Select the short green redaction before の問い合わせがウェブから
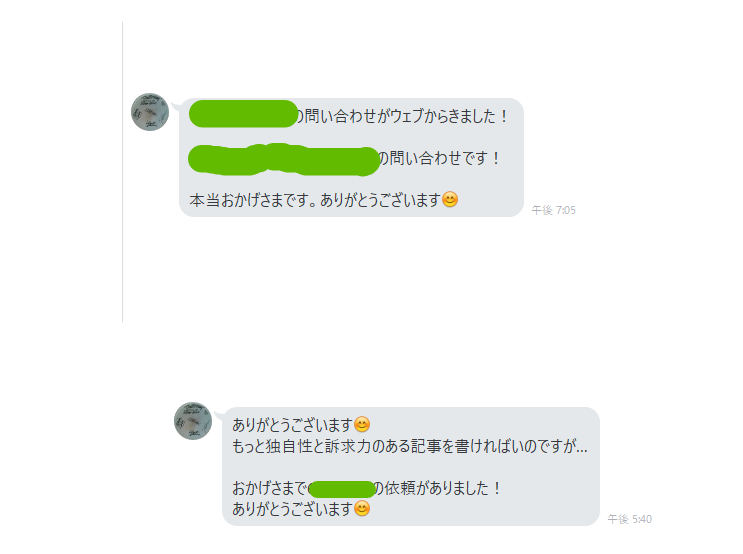This screenshot has width=743, height=554. pos(243,114)
